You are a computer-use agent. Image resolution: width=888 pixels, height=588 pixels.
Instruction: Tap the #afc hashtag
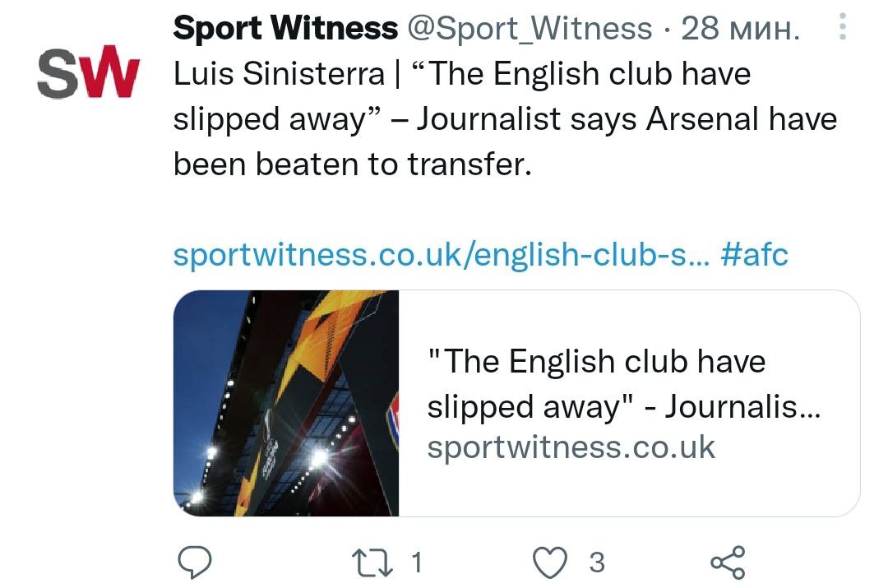tap(753, 254)
